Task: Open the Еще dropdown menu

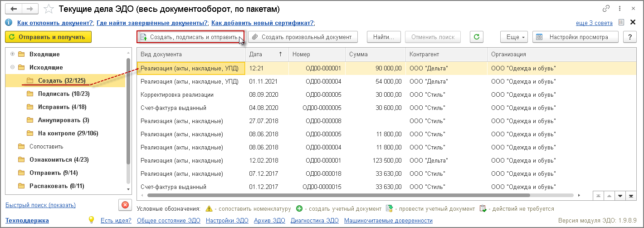Action: pyautogui.click(x=514, y=37)
